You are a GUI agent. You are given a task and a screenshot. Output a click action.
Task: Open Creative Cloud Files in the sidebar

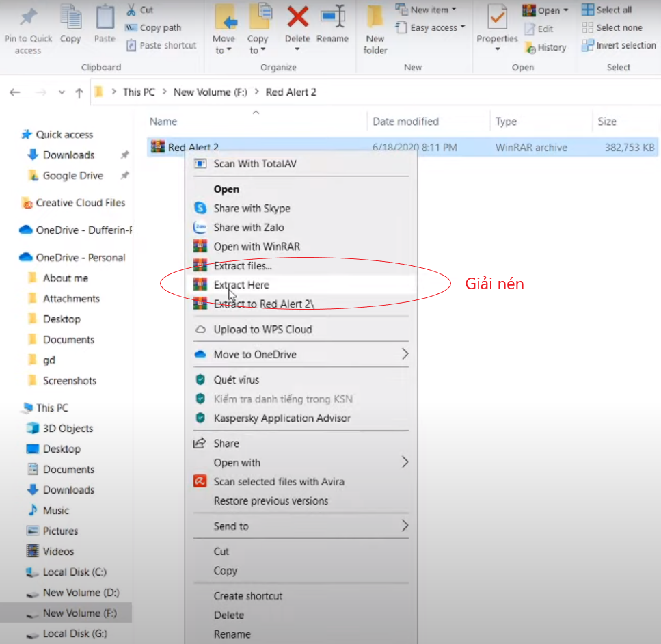73,203
